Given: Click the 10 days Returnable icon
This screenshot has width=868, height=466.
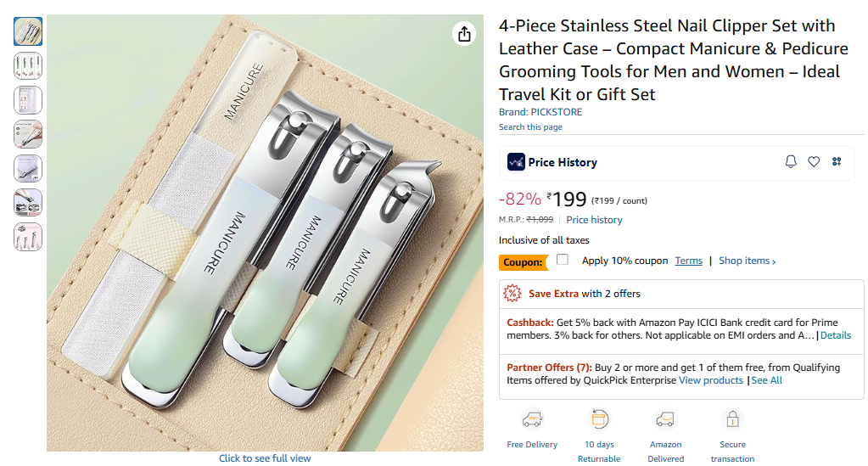Looking at the screenshot, I should [x=599, y=419].
